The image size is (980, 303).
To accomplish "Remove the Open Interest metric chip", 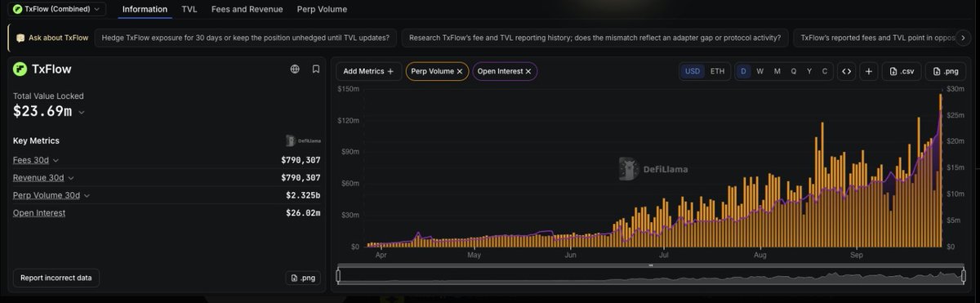I will point(528,71).
